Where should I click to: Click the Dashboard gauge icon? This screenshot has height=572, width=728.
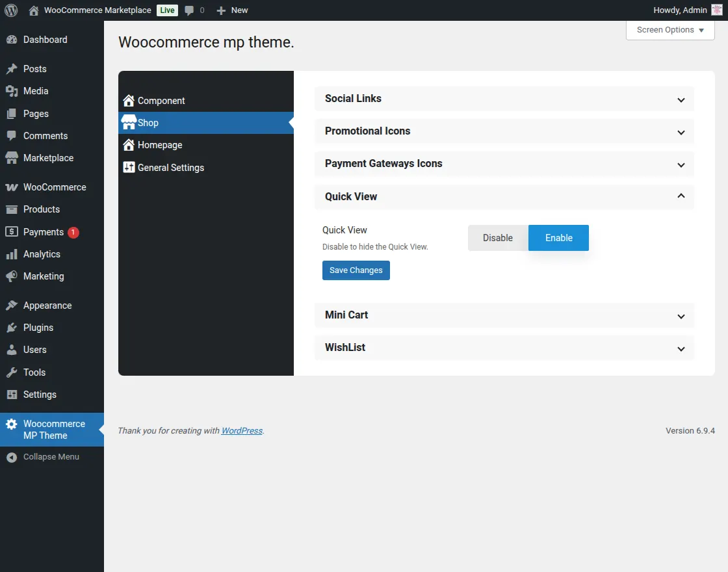click(12, 40)
